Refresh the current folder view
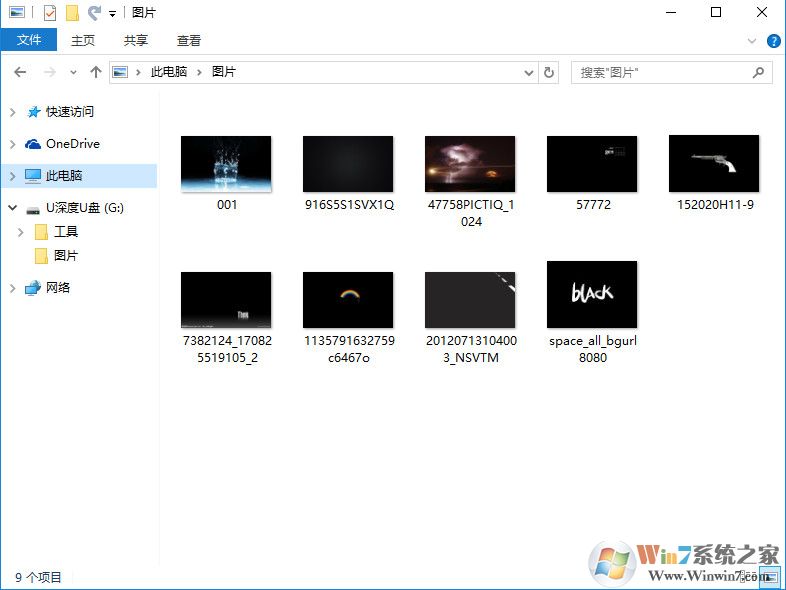The image size is (786, 590). 548,72
